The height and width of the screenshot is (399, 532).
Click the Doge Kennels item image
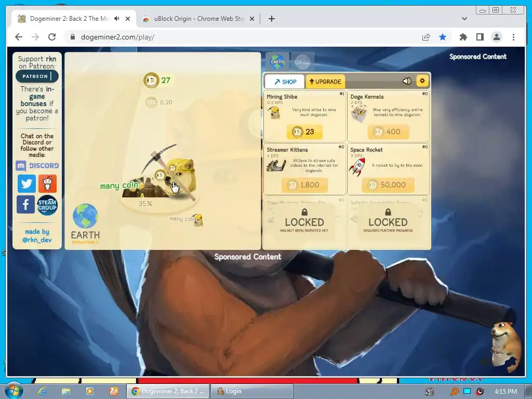pyautogui.click(x=359, y=113)
